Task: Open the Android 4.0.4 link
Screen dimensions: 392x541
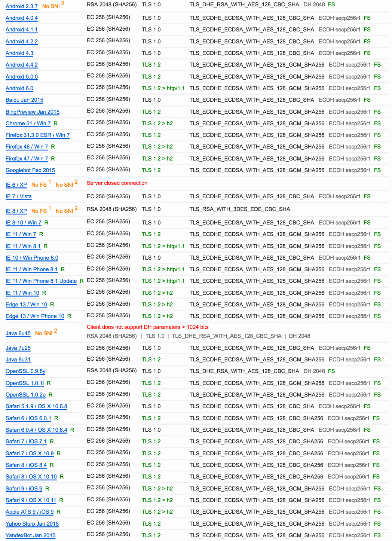Action: pyautogui.click(x=22, y=18)
